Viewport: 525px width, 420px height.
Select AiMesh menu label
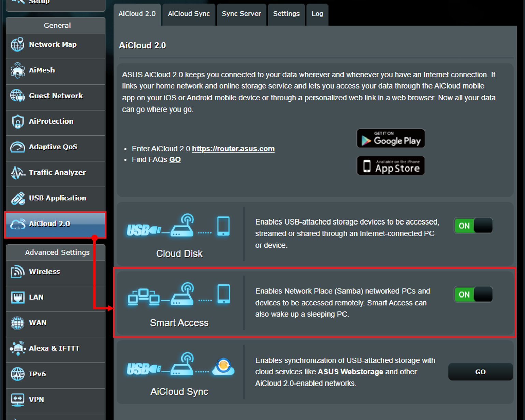click(x=42, y=70)
